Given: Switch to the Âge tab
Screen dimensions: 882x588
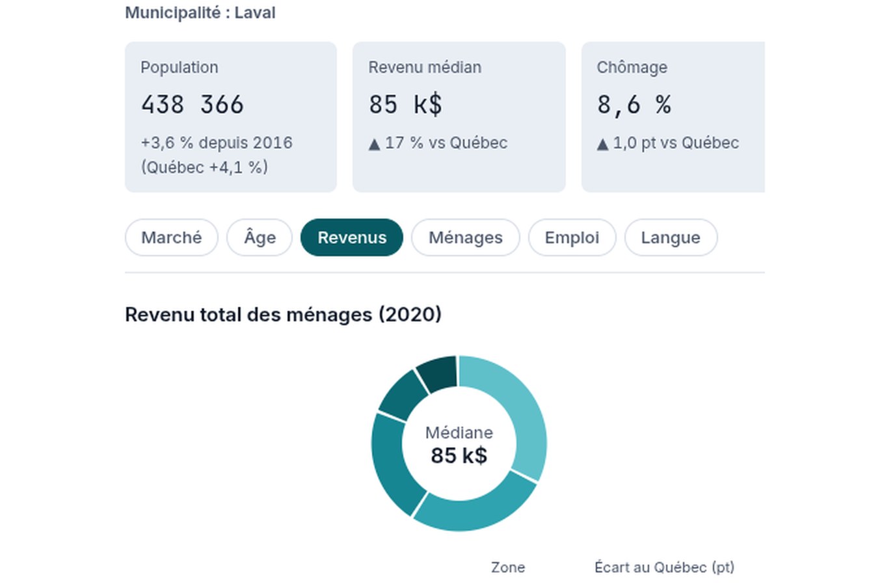Looking at the screenshot, I should 260,237.
